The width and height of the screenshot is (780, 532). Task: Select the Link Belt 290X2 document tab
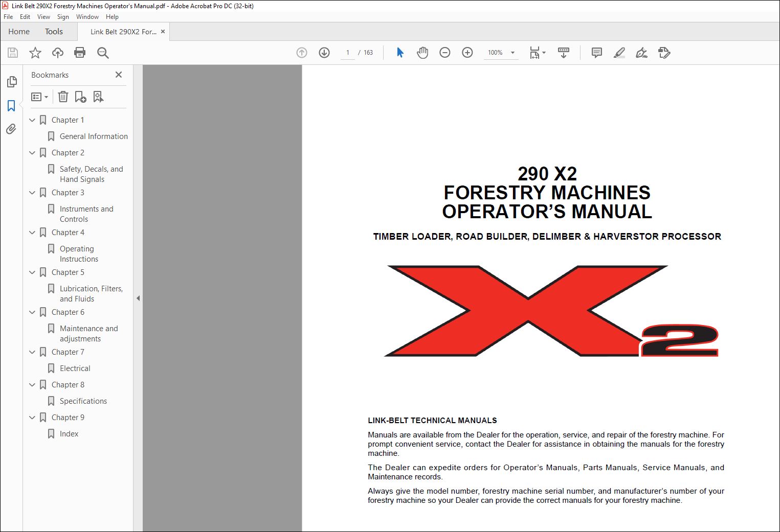tap(124, 32)
